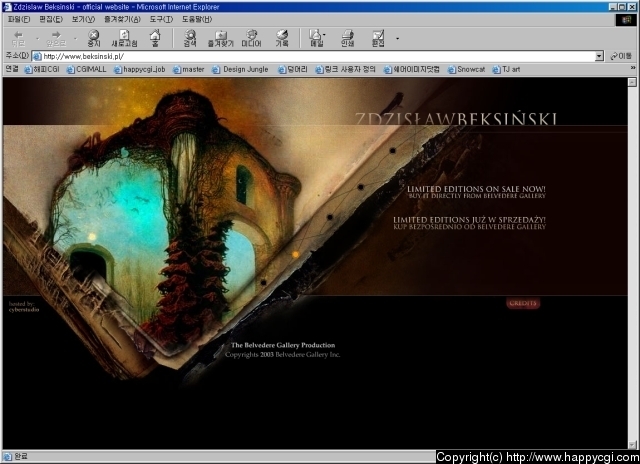Print the current page

(347, 38)
